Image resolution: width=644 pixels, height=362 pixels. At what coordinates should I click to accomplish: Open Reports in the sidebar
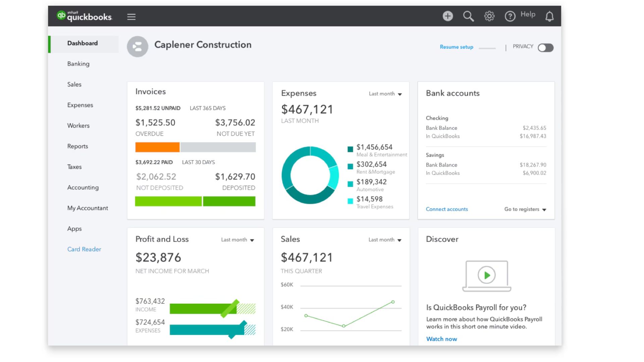(78, 146)
